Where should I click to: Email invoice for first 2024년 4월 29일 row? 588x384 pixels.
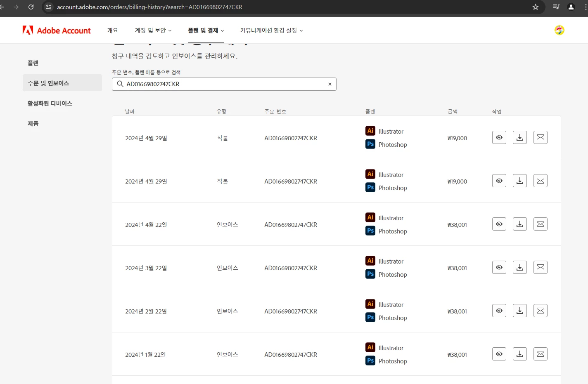pyautogui.click(x=540, y=137)
